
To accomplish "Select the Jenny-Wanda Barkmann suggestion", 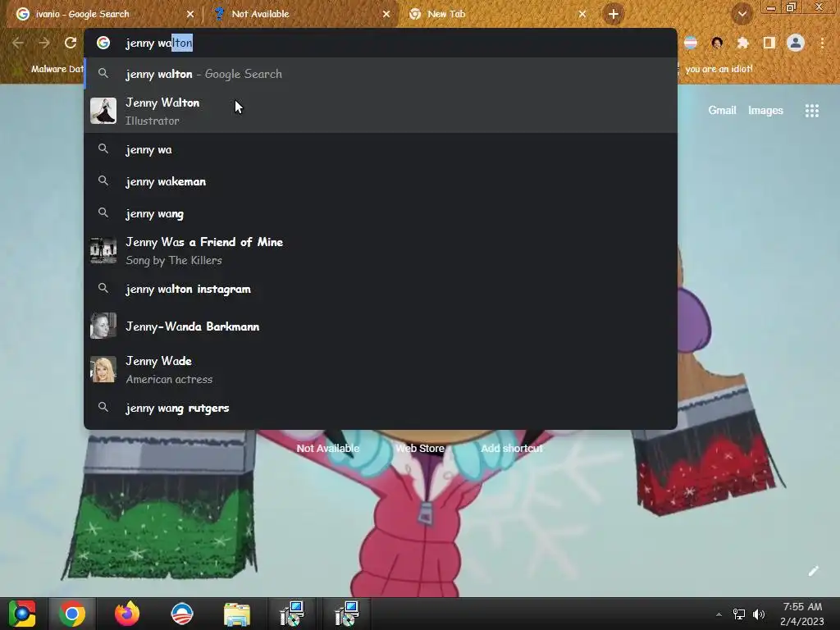I will (381, 326).
